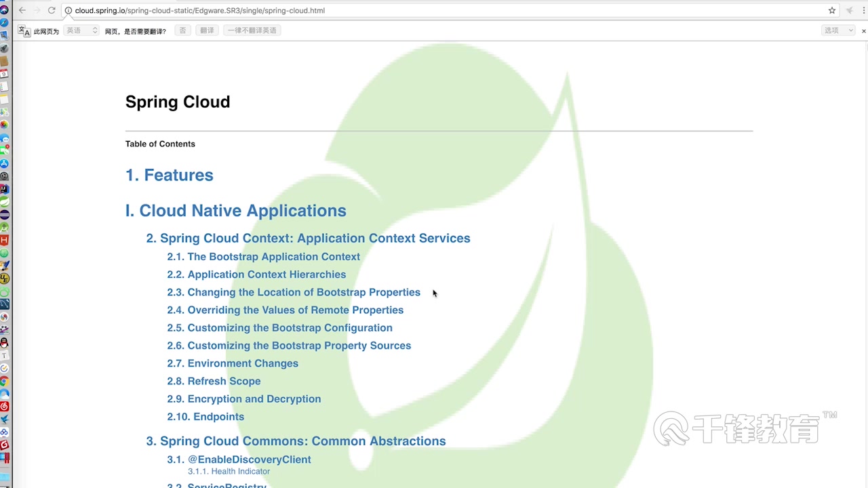Open I. Cloud Native Applications link
868x488 pixels.
coord(236,211)
